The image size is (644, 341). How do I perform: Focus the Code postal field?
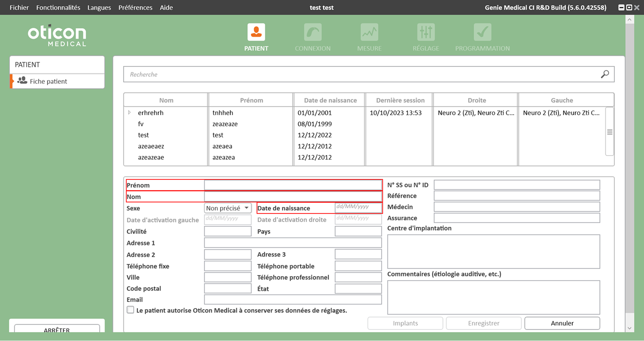228,288
